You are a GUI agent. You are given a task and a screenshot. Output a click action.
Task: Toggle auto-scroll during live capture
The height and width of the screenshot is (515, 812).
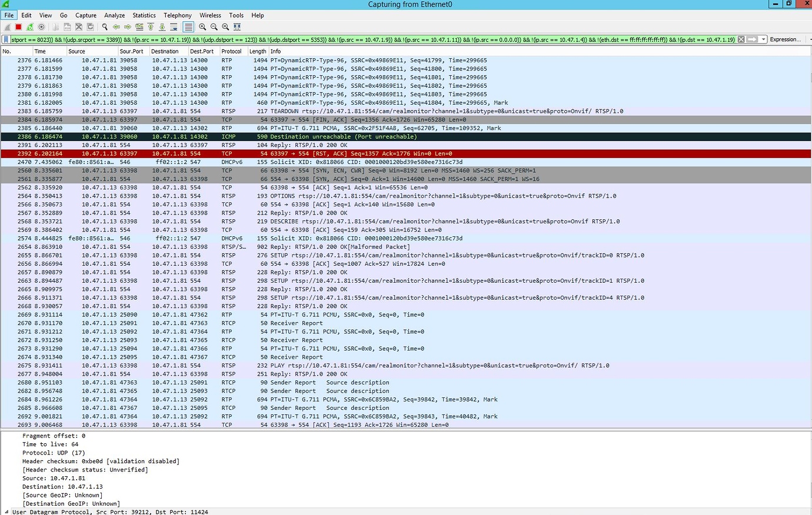click(x=174, y=27)
